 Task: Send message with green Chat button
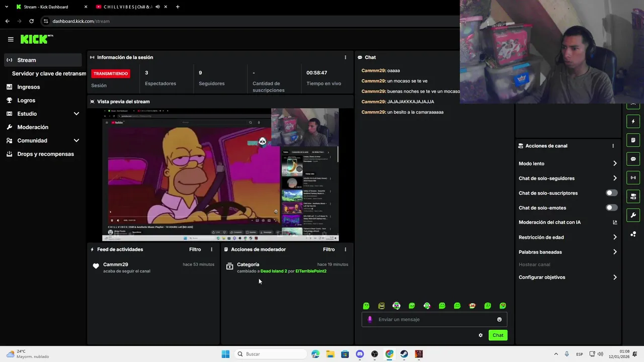click(x=498, y=335)
